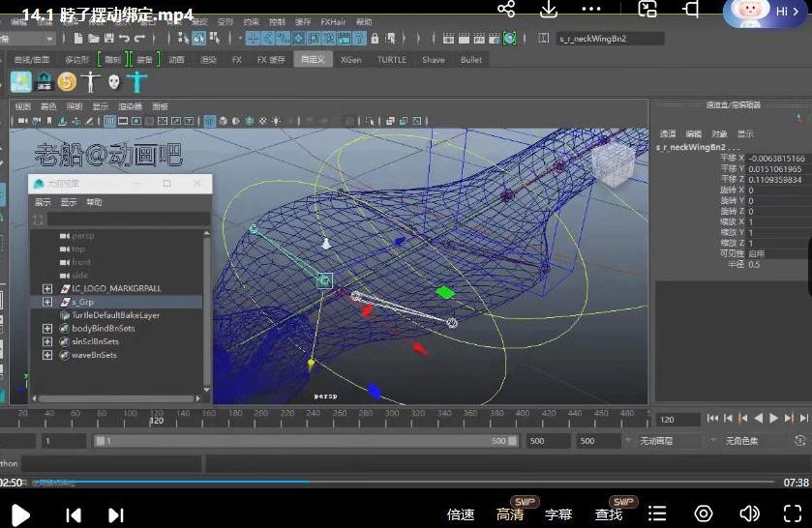Click the 字幕 subtitles button
This screenshot has width=812, height=528.
click(x=558, y=514)
